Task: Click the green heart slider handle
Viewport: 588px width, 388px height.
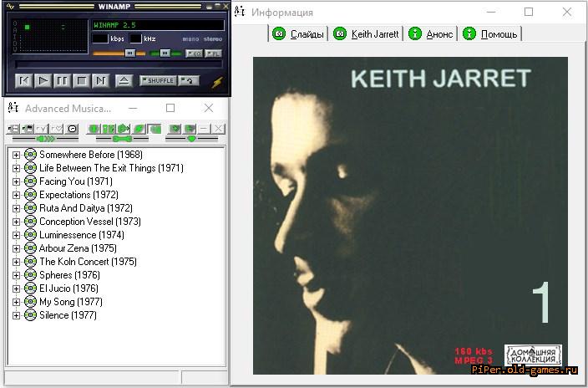Action: click(x=191, y=139)
